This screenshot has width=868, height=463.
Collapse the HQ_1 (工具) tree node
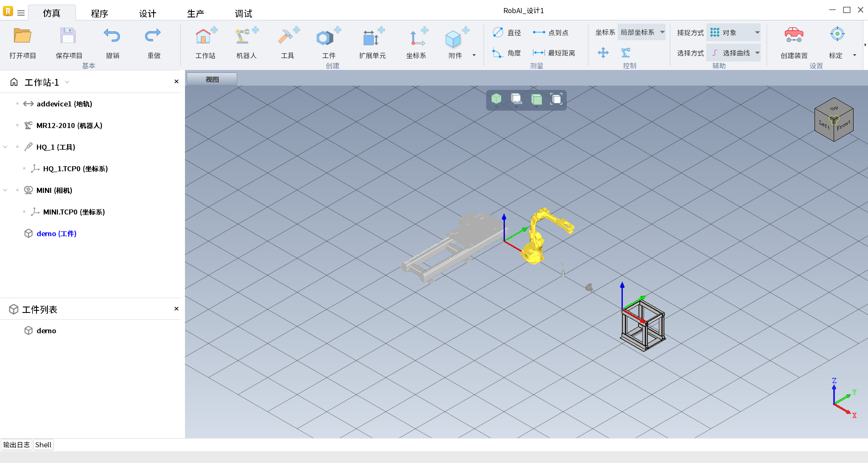[x=6, y=147]
